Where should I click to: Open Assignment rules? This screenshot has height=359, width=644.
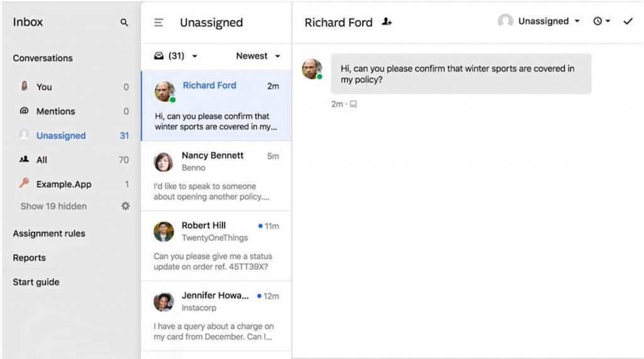(49, 233)
